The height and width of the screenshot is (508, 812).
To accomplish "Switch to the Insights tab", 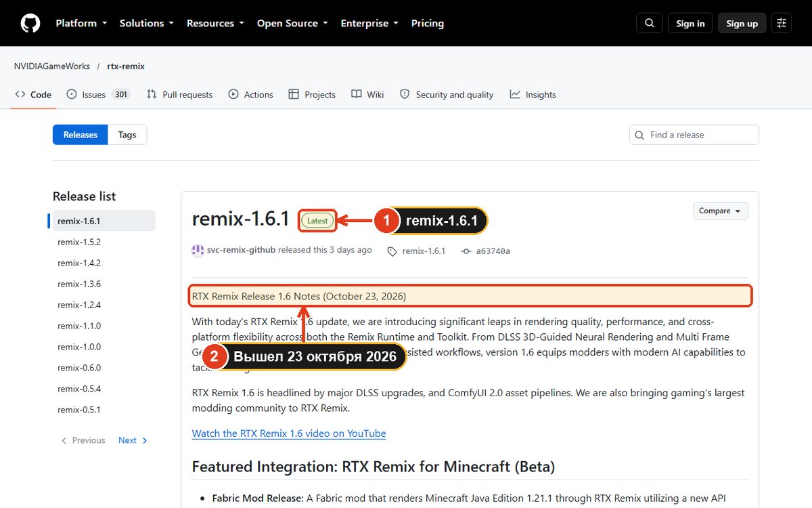I will (533, 95).
